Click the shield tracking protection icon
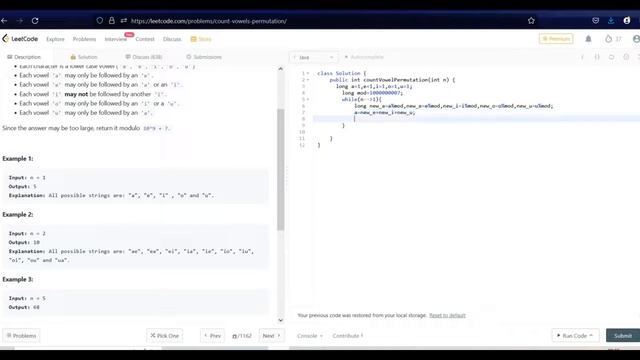This screenshot has width=640, height=360. (100, 20)
